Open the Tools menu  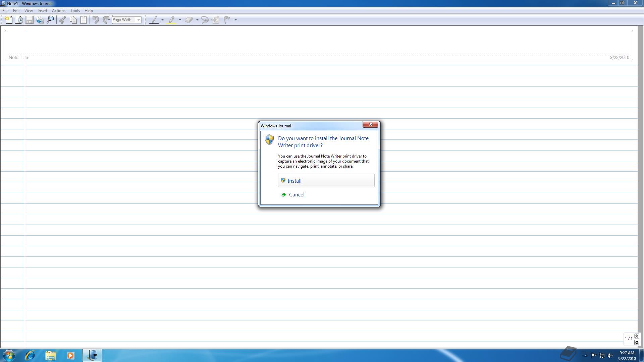pos(75,11)
